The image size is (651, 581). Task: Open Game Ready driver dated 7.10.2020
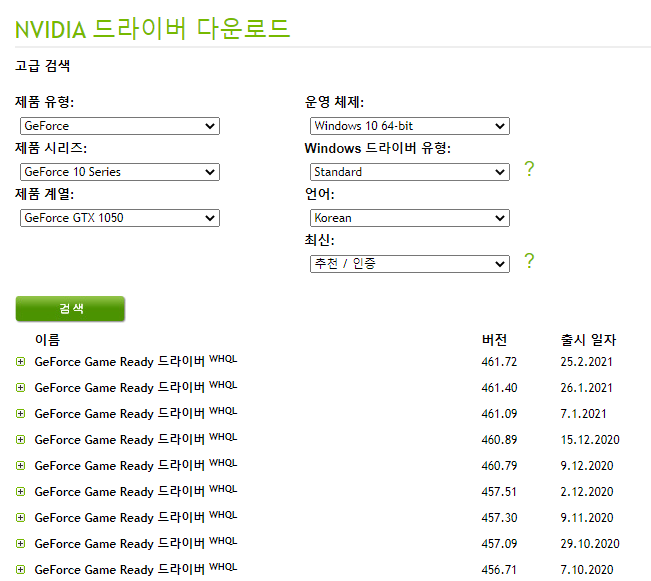[x=136, y=569]
